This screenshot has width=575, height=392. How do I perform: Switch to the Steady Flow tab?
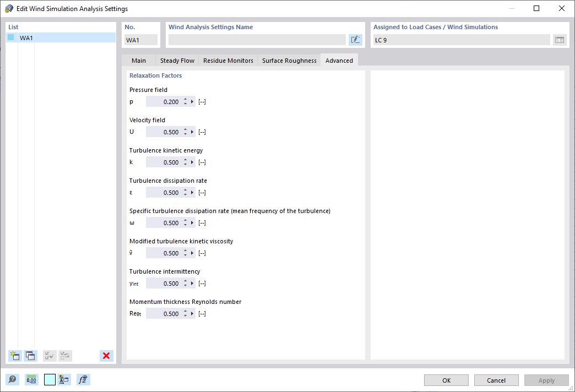coord(177,61)
